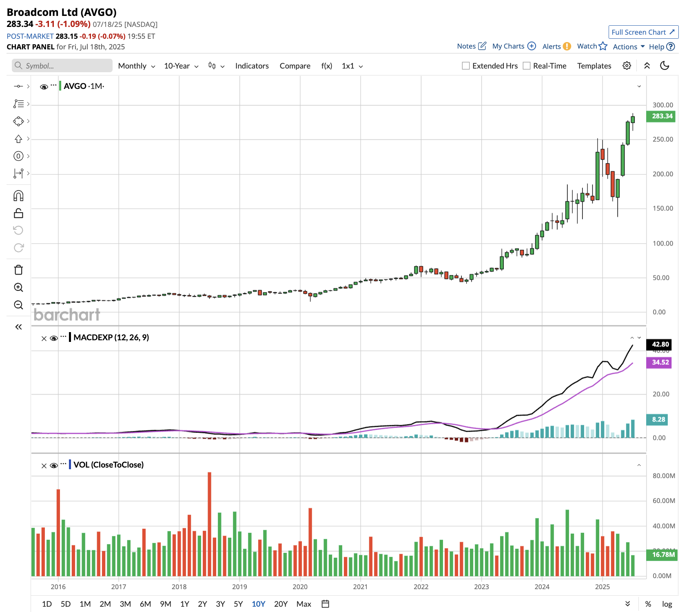Toggle the magnet snap tool
Image resolution: width=700 pixels, height=612 pixels.
pos(18,196)
